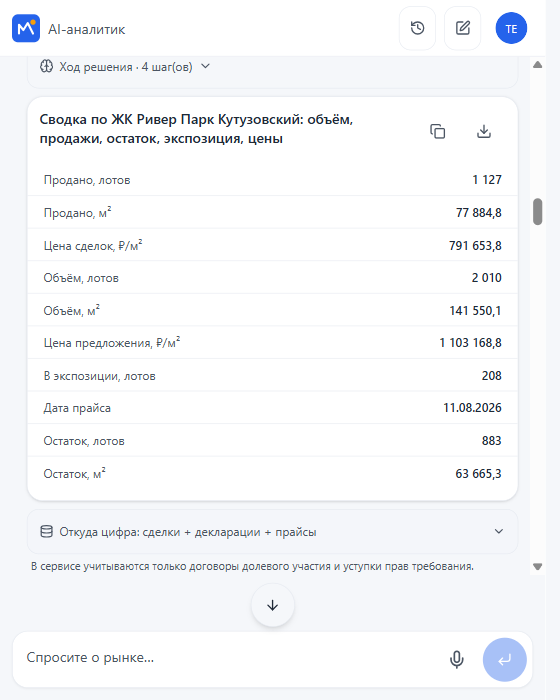Select the Сводка по ЖК Ривер Парк heading

tap(196, 129)
